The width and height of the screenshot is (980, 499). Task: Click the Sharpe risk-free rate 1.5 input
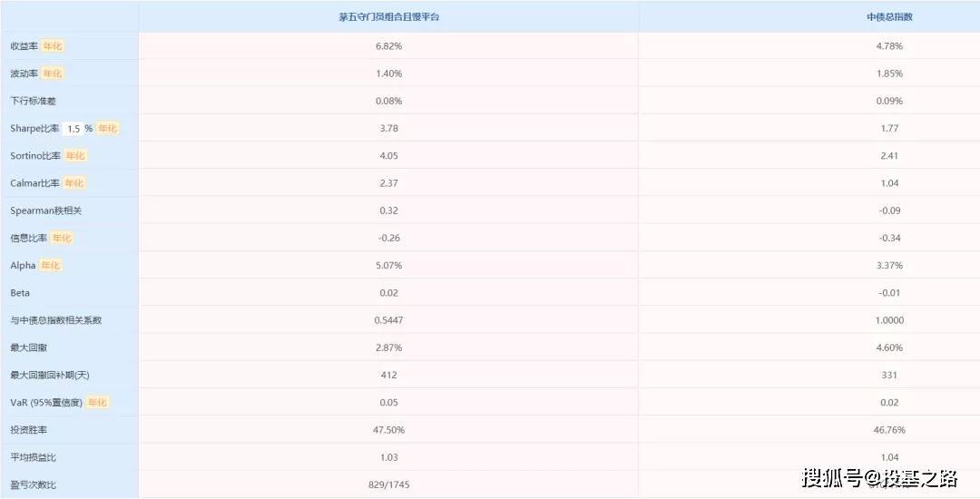[x=73, y=129]
